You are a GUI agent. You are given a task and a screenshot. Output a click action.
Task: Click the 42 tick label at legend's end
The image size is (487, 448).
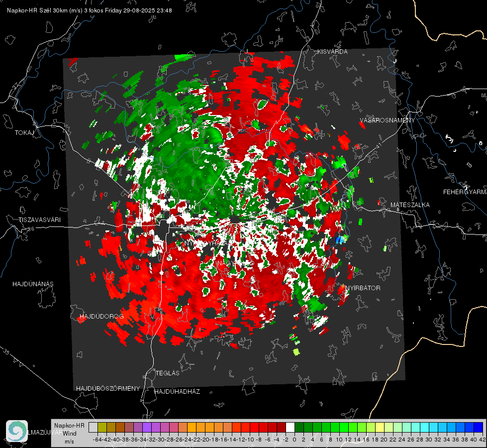(483, 440)
